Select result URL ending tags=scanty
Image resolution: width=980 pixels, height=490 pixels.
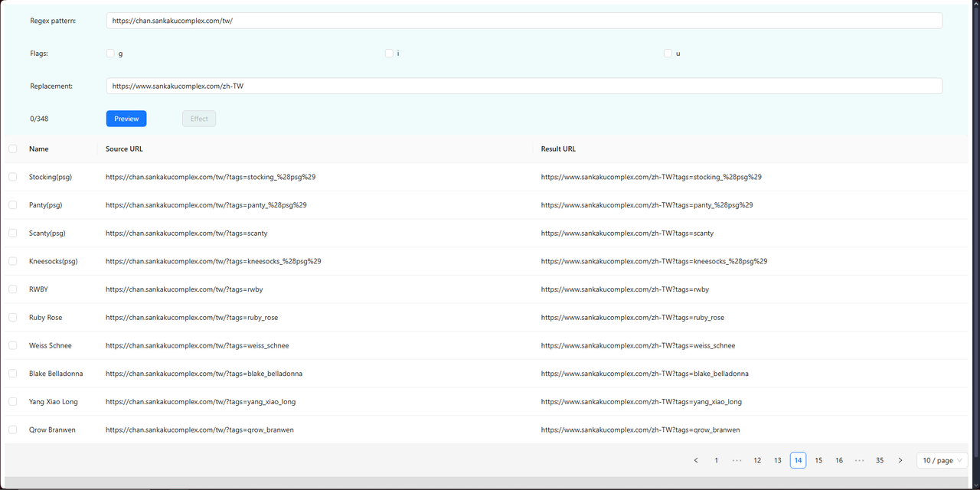(x=627, y=233)
